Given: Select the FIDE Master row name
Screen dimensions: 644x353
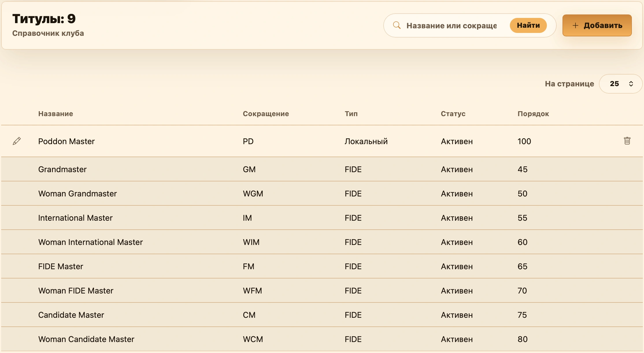Looking at the screenshot, I should tap(61, 266).
